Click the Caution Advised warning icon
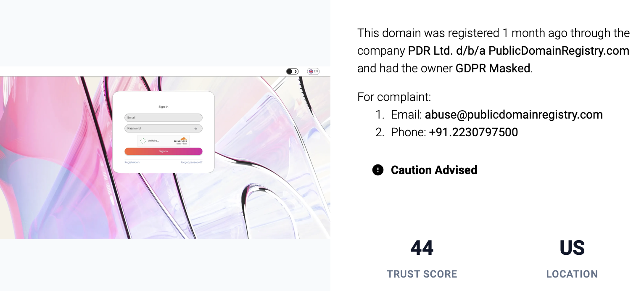The height and width of the screenshot is (291, 644). (378, 170)
